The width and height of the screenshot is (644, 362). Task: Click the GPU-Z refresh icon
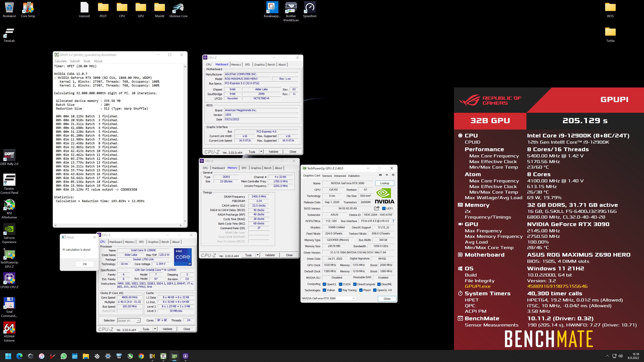click(x=387, y=175)
